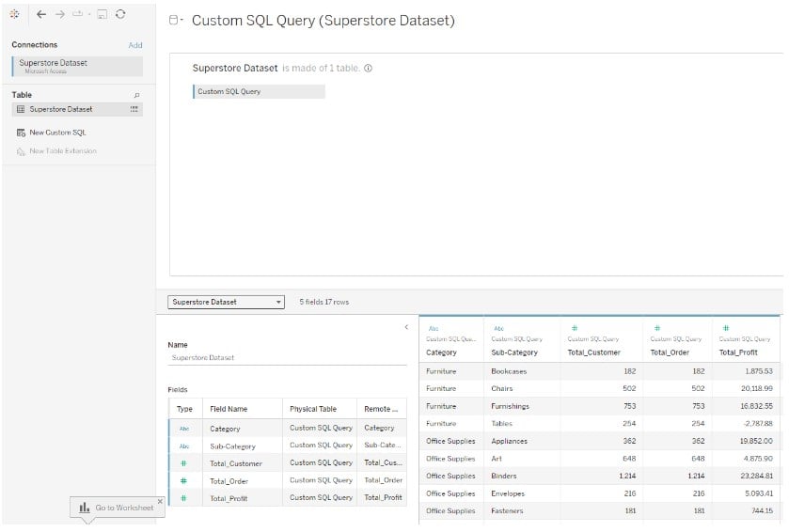Click Abc data type icon above Sub-Category column

tap(498, 328)
